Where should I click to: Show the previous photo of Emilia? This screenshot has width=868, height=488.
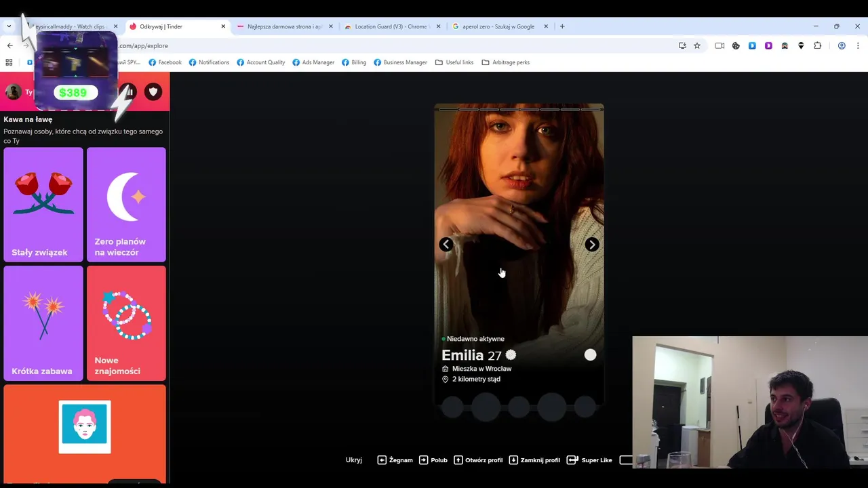(x=446, y=245)
